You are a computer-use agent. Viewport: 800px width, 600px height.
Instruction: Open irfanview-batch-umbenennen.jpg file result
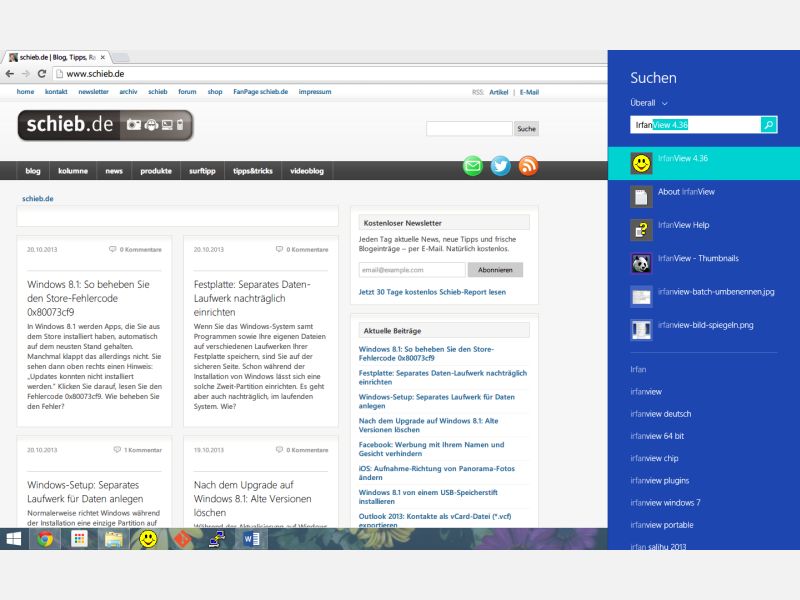click(704, 296)
